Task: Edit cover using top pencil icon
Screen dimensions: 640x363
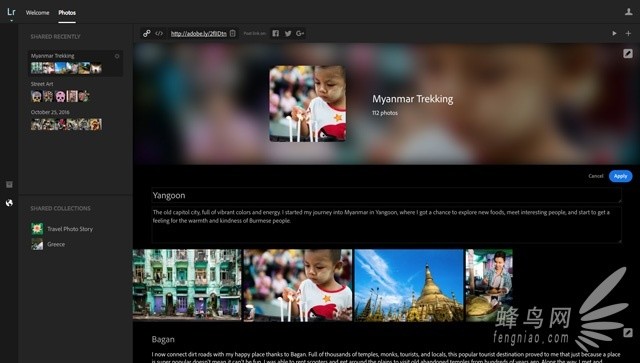Action: pyautogui.click(x=628, y=53)
